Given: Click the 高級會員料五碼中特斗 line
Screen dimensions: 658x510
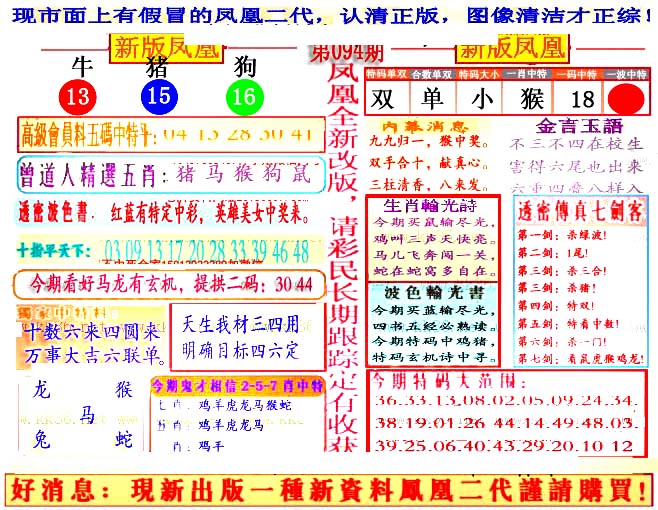Looking at the screenshot, I should (171, 135).
